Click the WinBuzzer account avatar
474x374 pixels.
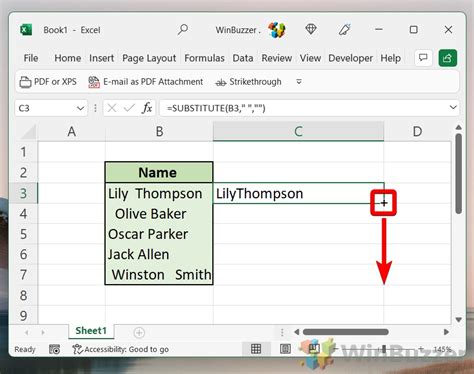click(277, 30)
